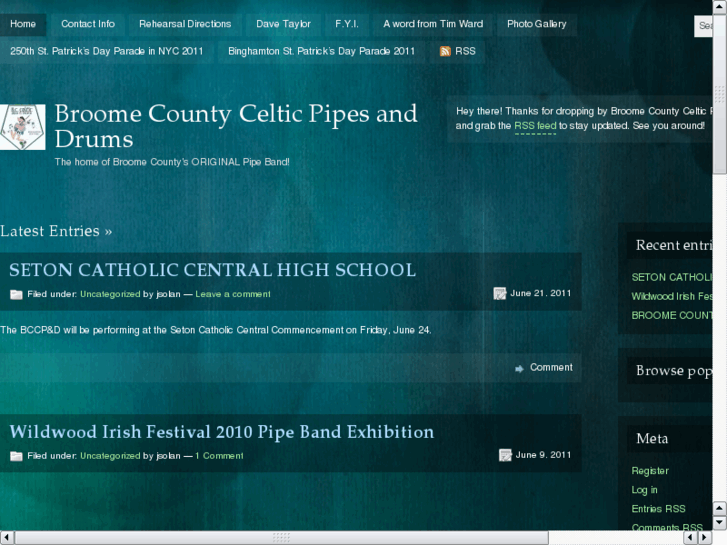Open the Entries RSS link
Screen dimensions: 727x545
point(658,509)
